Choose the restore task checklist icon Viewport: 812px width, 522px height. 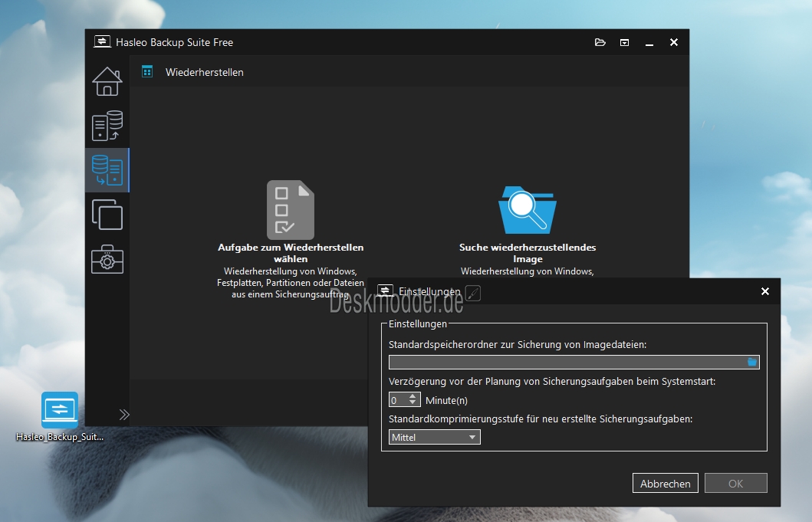coord(291,210)
